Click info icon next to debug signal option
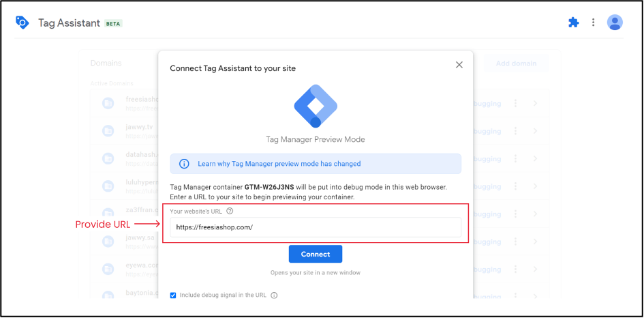Image resolution: width=644 pixels, height=318 pixels. click(x=274, y=295)
